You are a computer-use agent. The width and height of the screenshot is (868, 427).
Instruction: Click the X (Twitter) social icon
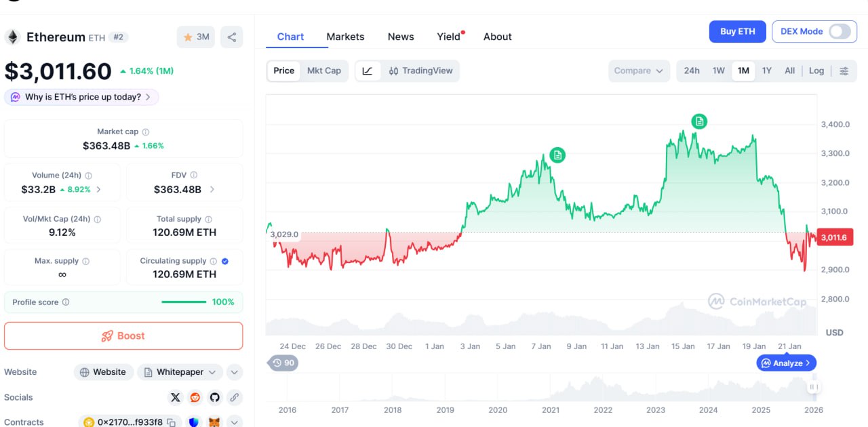click(x=176, y=397)
